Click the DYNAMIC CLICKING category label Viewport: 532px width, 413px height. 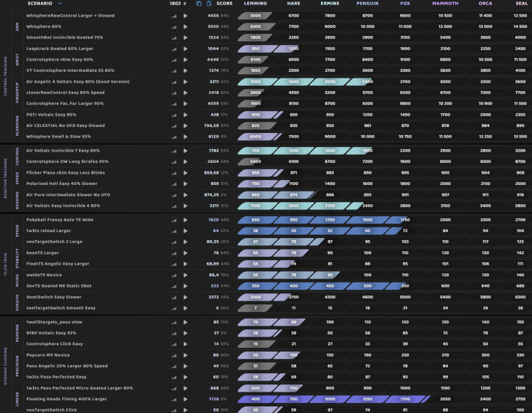(x=5, y=366)
